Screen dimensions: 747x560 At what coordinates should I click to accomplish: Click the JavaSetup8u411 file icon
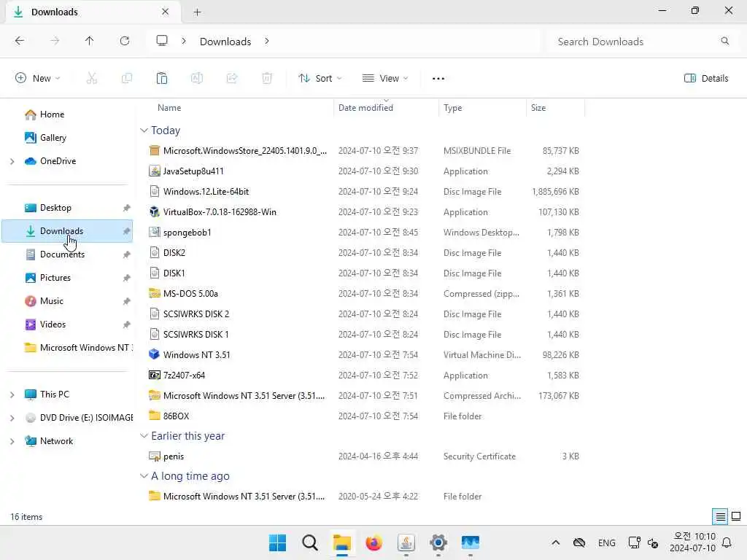click(155, 171)
